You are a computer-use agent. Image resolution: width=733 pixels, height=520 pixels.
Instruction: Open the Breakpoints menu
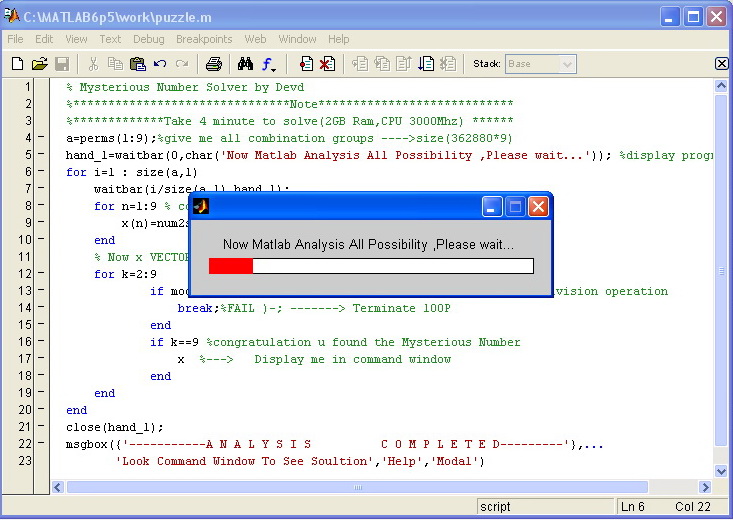pos(204,39)
